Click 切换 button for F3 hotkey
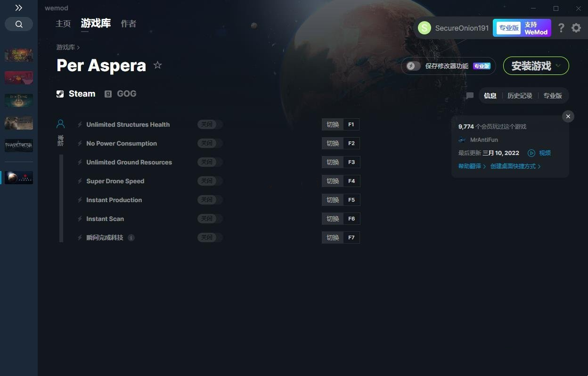Viewport: 588px width, 376px height. coord(333,162)
